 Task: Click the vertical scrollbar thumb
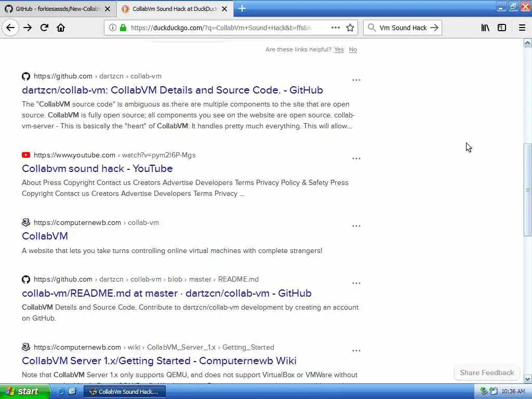[x=528, y=190]
